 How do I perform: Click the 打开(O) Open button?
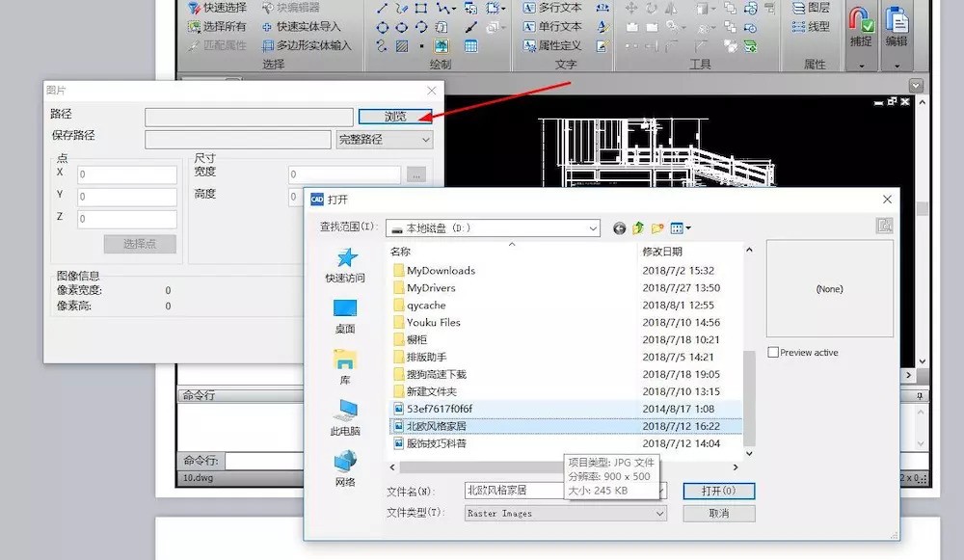point(718,491)
